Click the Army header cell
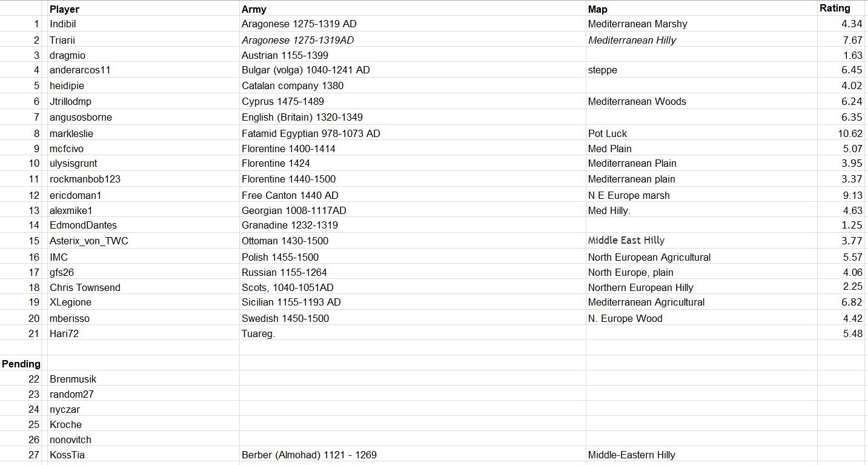868x465 pixels. (412, 8)
